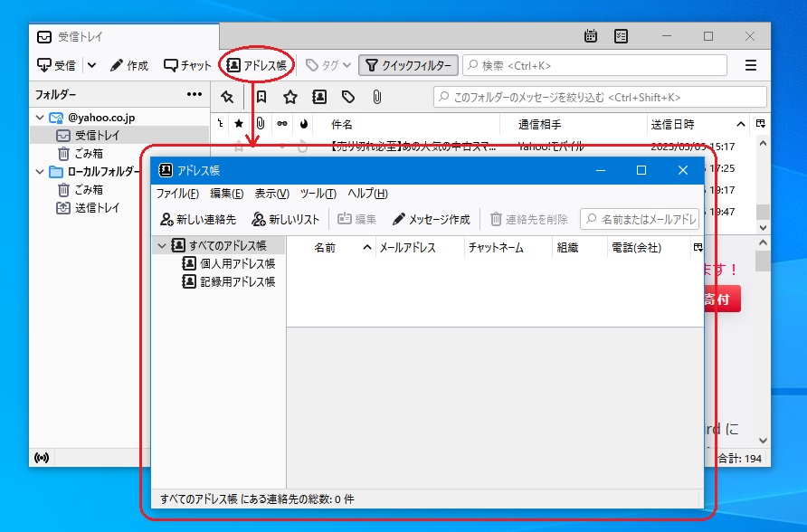Click メッセージ作成 (Write Message) in the address book

tap(432, 219)
